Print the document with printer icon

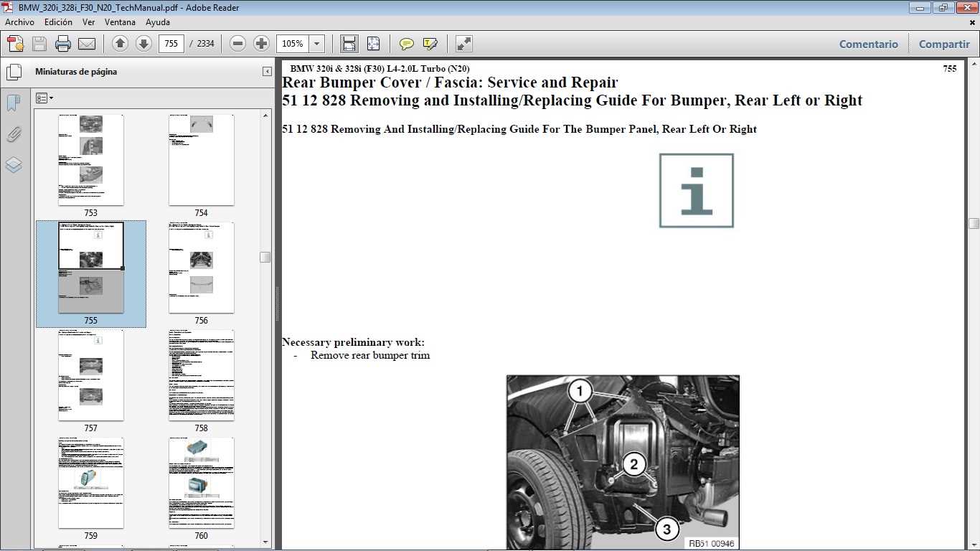pos(63,44)
